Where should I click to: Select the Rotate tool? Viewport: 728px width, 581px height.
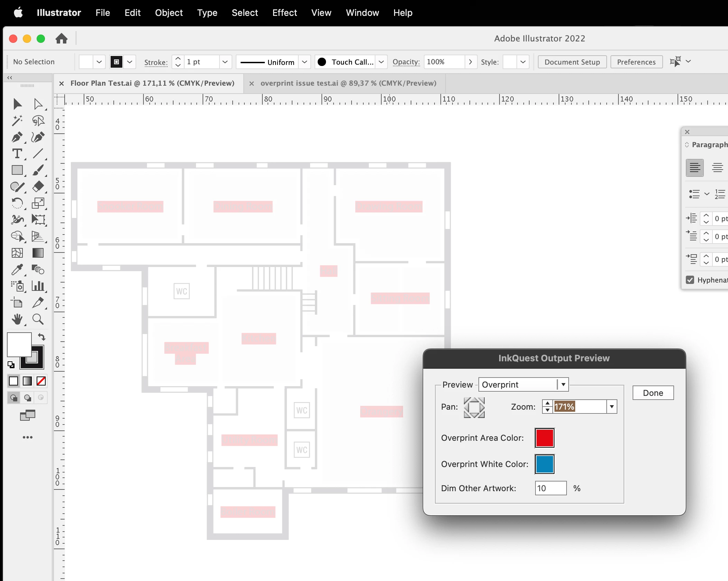tap(17, 203)
